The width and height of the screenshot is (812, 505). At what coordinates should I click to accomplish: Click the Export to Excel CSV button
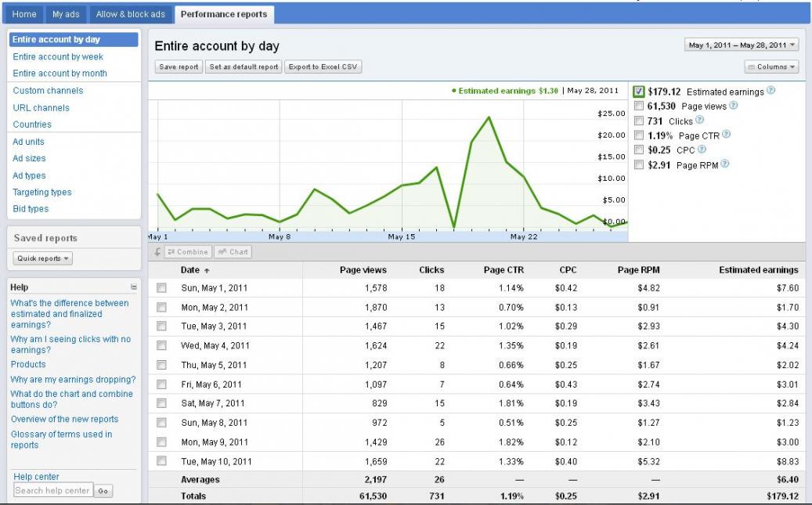[323, 67]
